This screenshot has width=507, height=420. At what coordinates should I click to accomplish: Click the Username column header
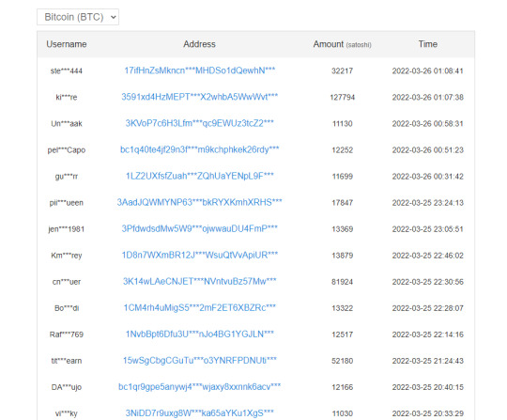pyautogui.click(x=67, y=44)
